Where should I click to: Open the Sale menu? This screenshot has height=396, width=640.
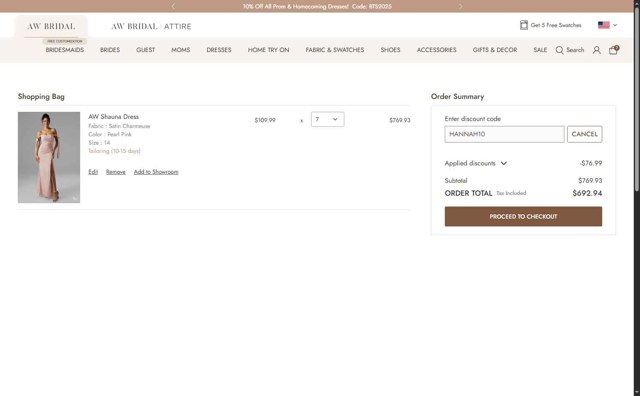[540, 50]
